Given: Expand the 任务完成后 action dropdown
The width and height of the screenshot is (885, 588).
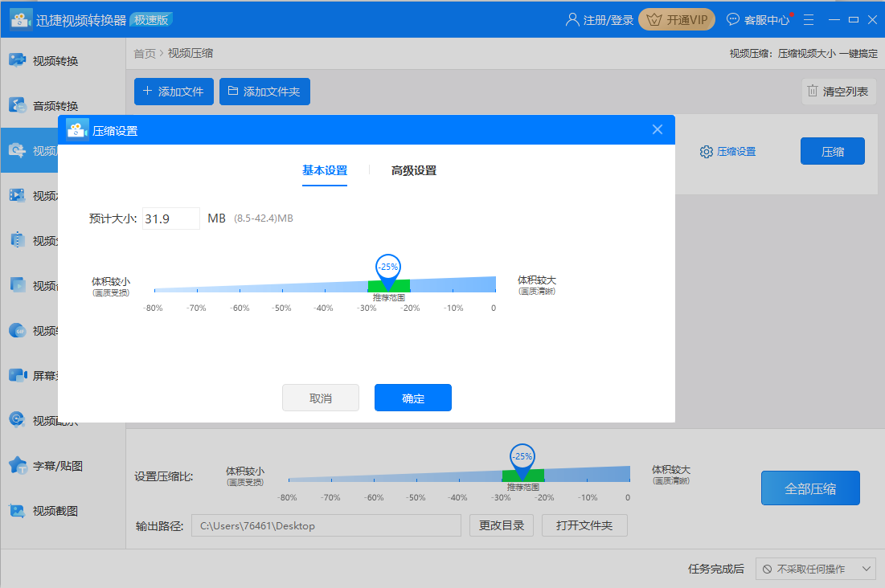Looking at the screenshot, I should tap(815, 568).
